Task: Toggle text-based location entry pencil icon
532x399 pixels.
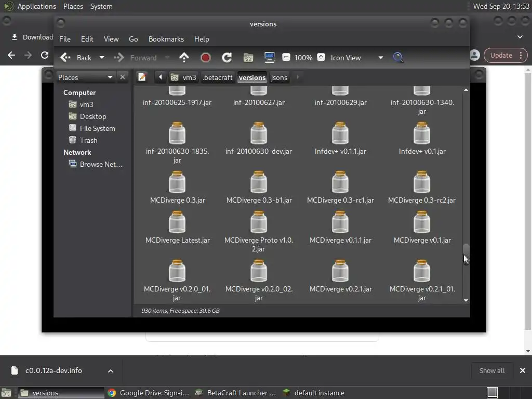Action: point(142,77)
